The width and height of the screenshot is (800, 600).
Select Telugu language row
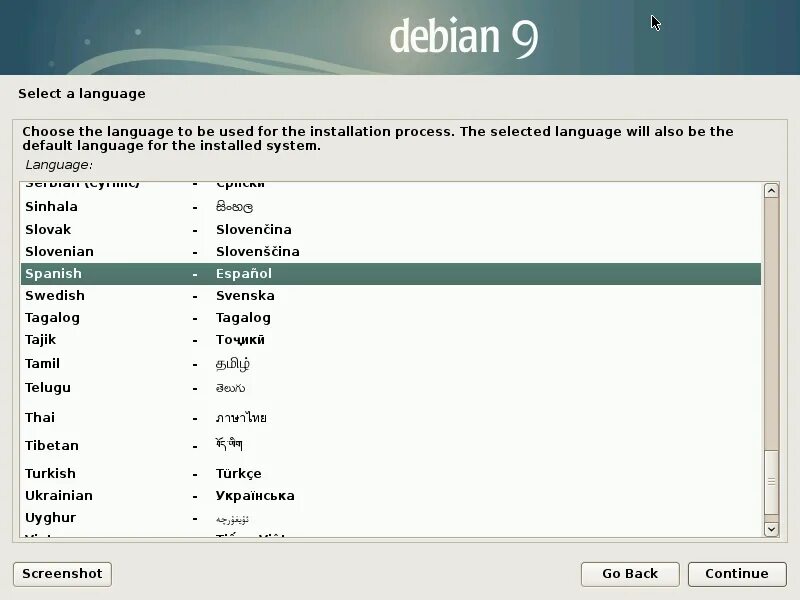391,388
